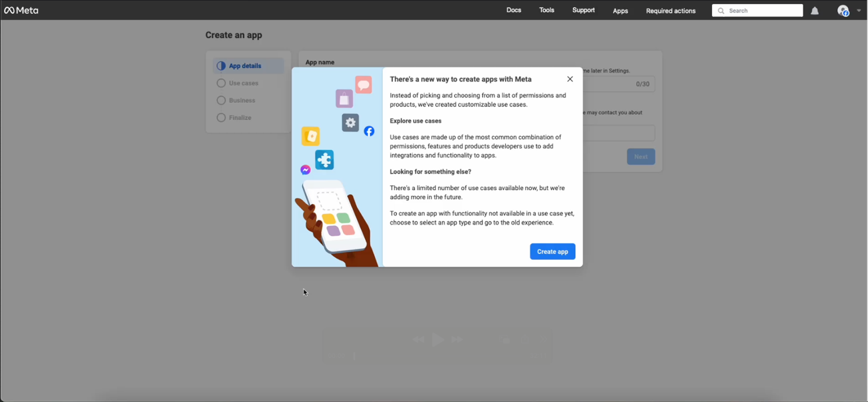Click the Next button behind dialog
Image resolution: width=868 pixels, height=402 pixels.
[640, 157]
